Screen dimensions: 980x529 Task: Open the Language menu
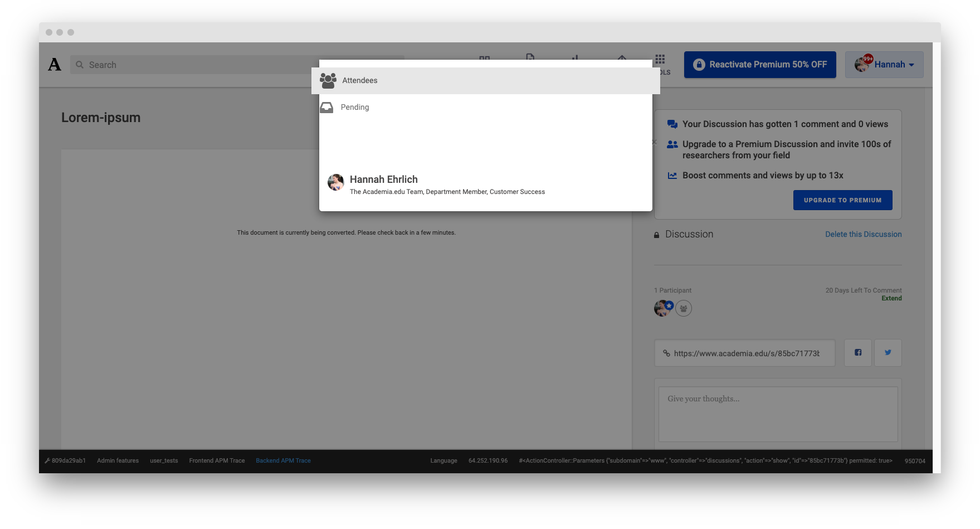[443, 460]
